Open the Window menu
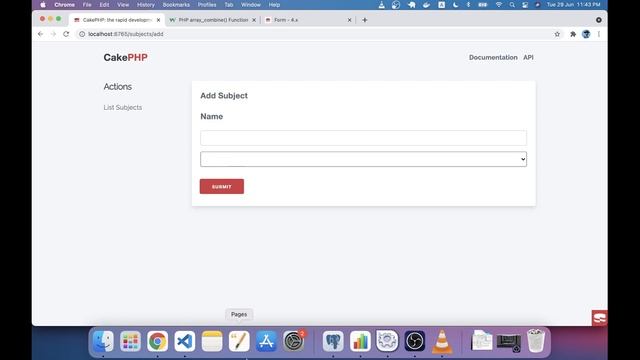The image size is (640, 360). click(251, 5)
